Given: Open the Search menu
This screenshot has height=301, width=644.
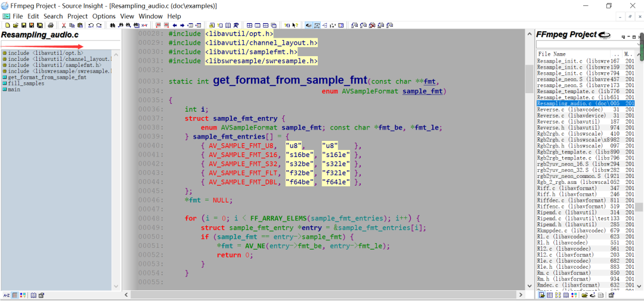Looking at the screenshot, I should [54, 17].
